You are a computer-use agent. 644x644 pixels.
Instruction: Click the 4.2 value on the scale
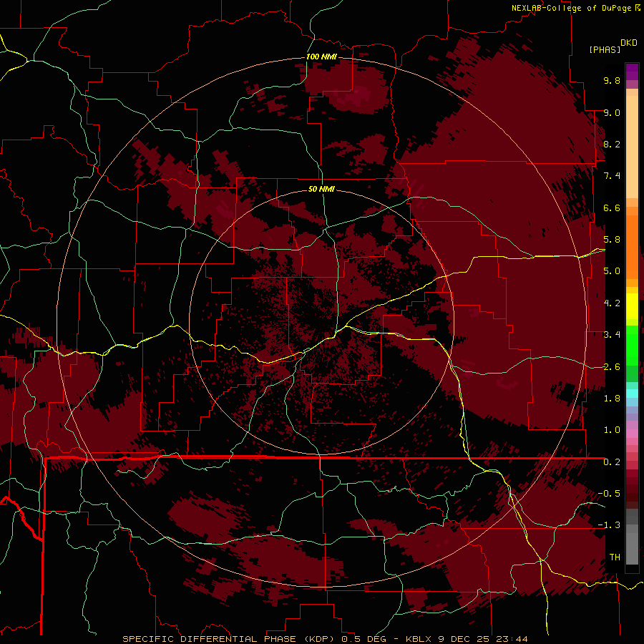coord(612,303)
